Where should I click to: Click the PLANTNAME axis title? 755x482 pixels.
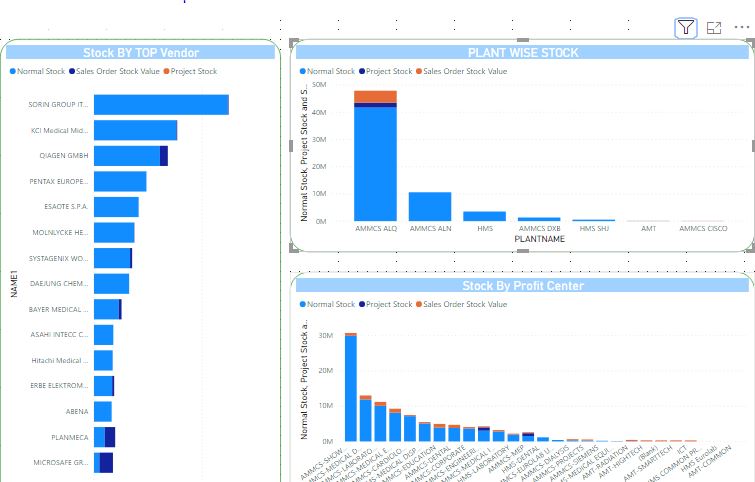click(x=539, y=239)
